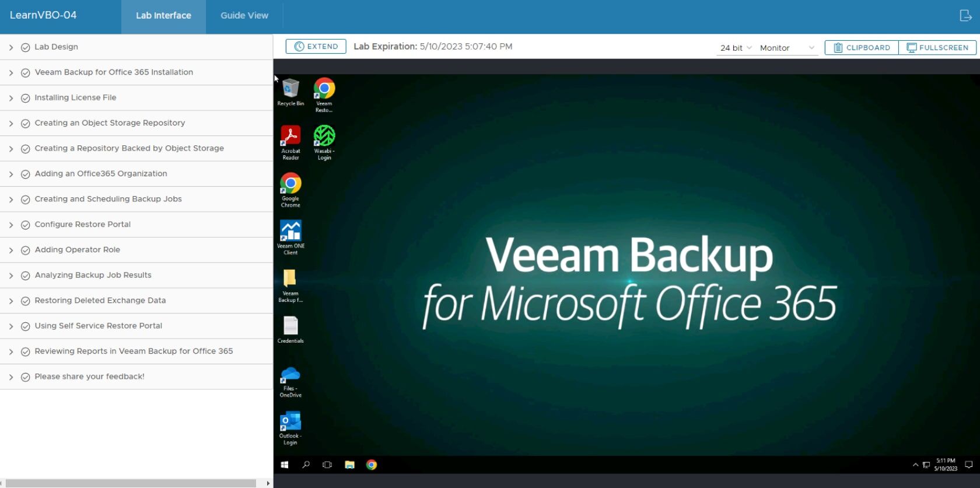The height and width of the screenshot is (488, 980).
Task: Open File Explorer from the taskbar
Action: (349, 465)
